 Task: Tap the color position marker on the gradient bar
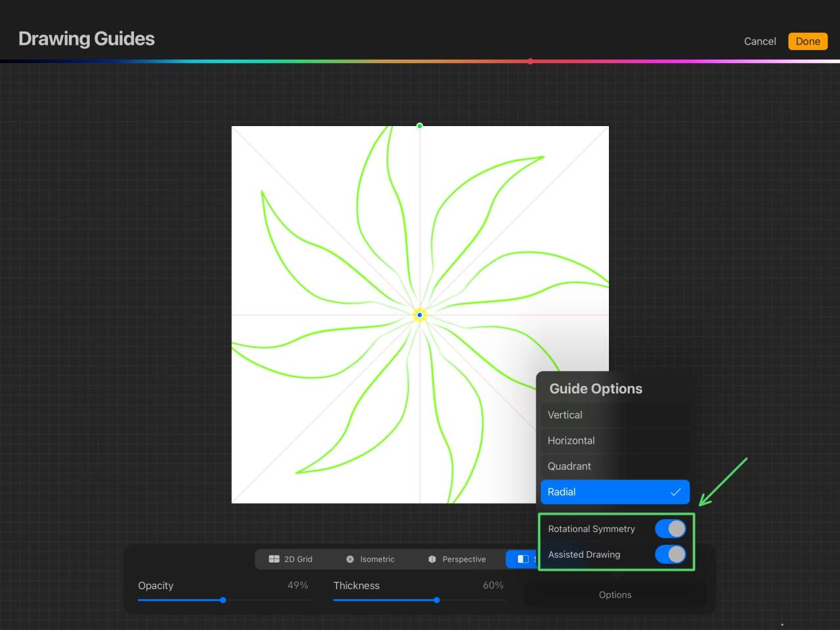pyautogui.click(x=531, y=61)
